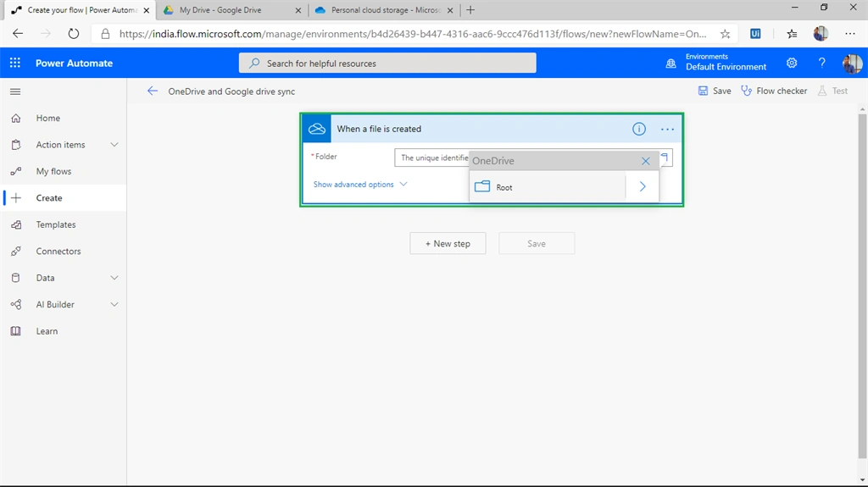This screenshot has height=487, width=868.
Task: Click the Connectors plug icon
Action: coord(16,251)
